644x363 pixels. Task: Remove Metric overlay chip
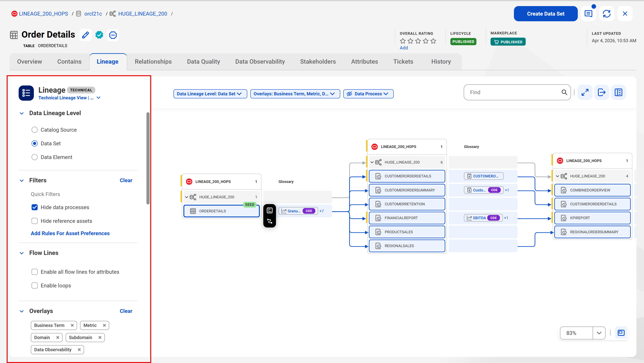click(104, 325)
